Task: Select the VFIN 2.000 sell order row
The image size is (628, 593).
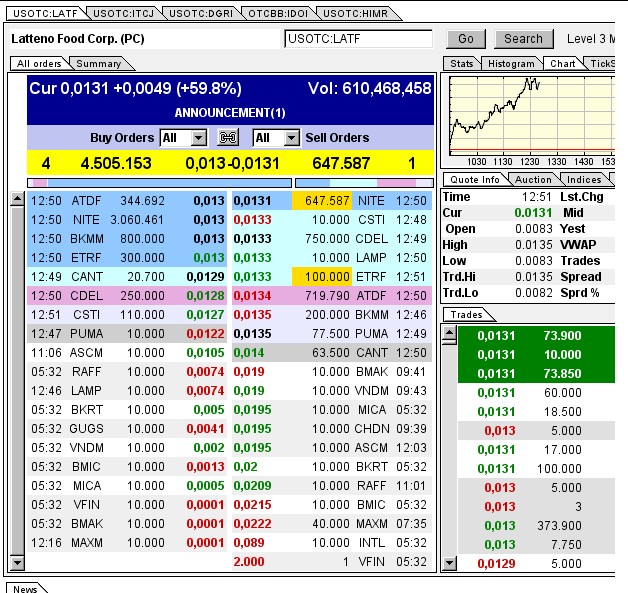Action: (332, 562)
